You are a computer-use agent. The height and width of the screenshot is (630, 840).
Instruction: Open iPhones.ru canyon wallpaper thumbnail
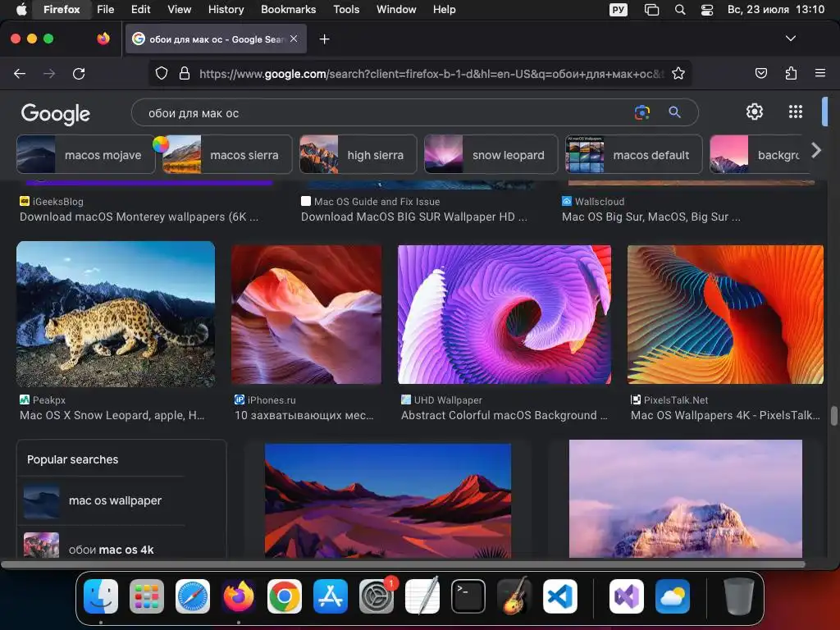(307, 314)
